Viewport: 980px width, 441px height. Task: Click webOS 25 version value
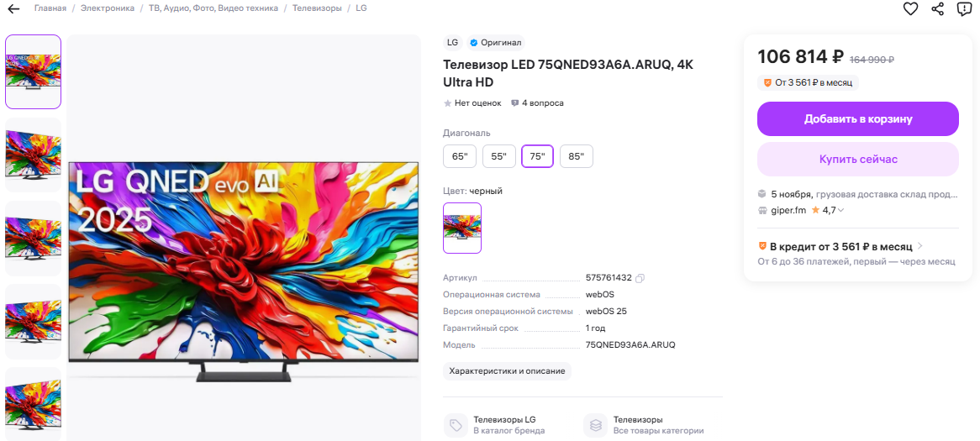tap(606, 311)
